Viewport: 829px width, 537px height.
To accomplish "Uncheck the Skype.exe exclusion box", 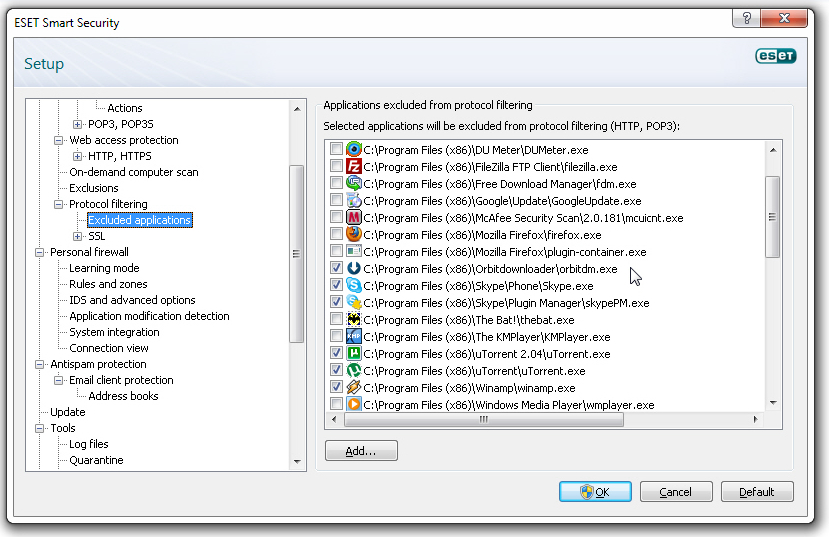I will pyautogui.click(x=336, y=285).
